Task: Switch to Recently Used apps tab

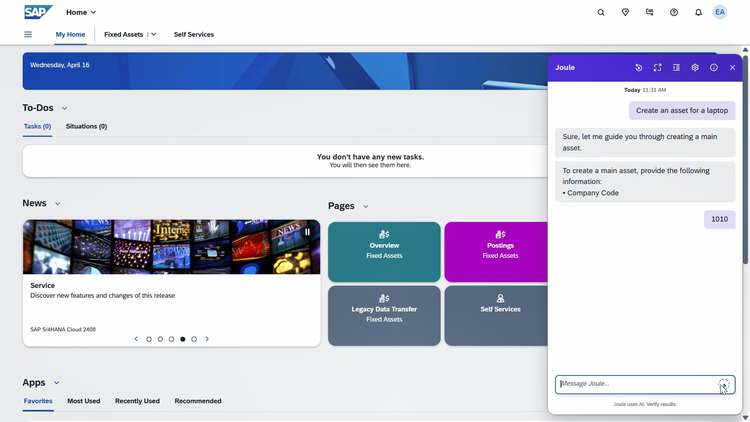Action: [137, 401]
